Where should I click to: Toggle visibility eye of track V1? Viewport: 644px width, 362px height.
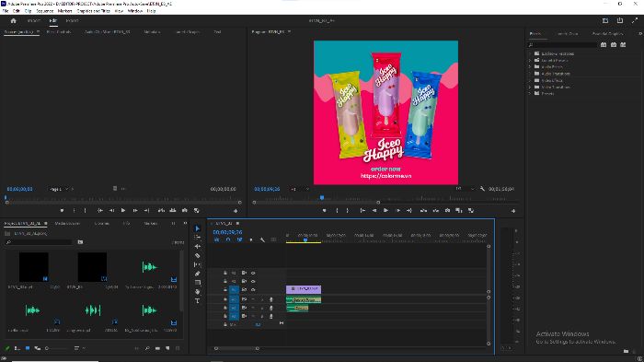click(253, 289)
